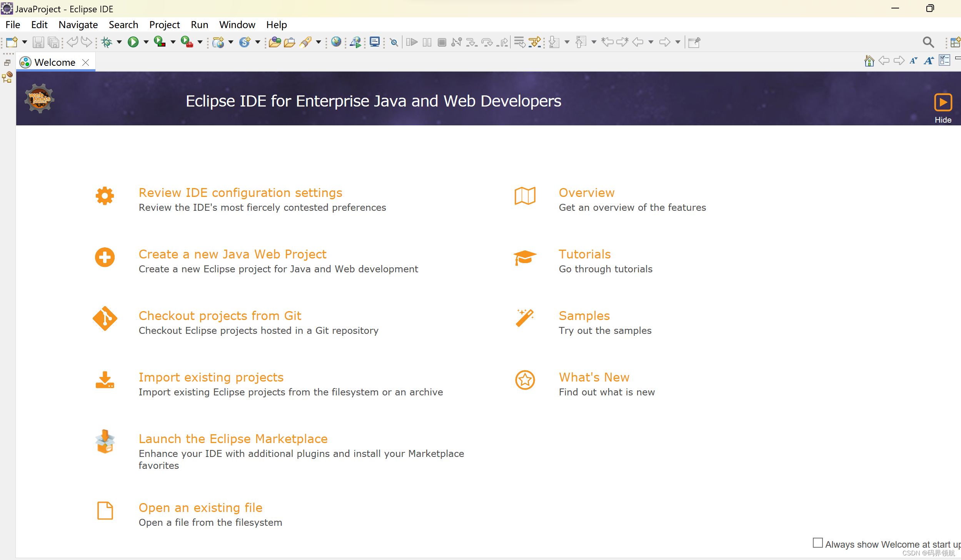Click the New wizard toolbar icon

tap(12, 42)
